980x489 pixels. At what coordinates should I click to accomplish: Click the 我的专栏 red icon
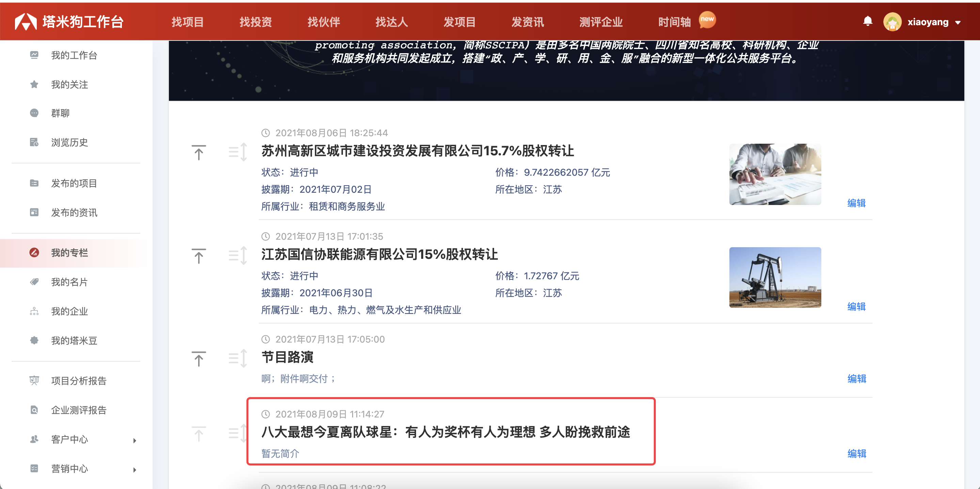pos(34,253)
